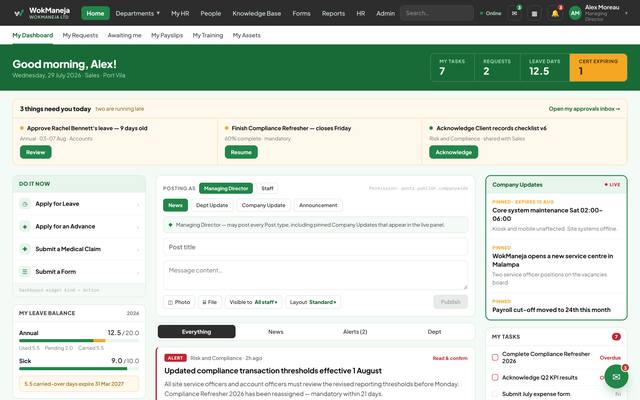This screenshot has height=400, width=640.
Task: Click Read & confirm on the alert
Action: pos(450,358)
